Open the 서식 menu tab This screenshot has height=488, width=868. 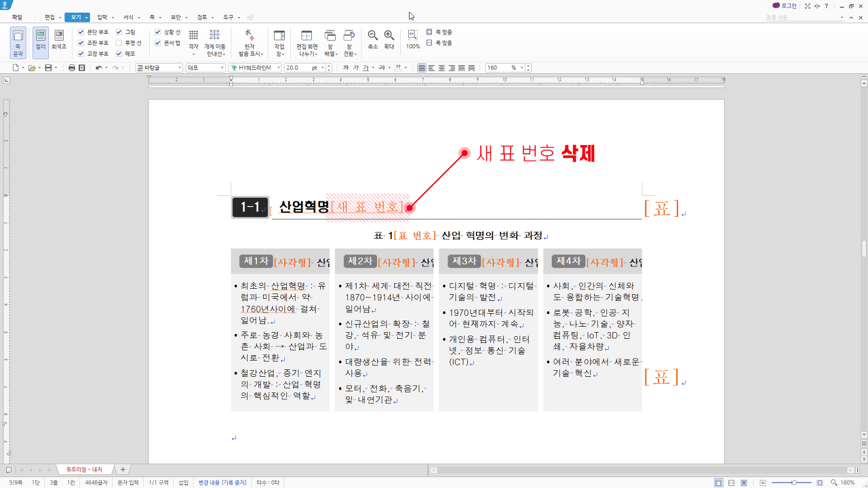click(x=128, y=17)
